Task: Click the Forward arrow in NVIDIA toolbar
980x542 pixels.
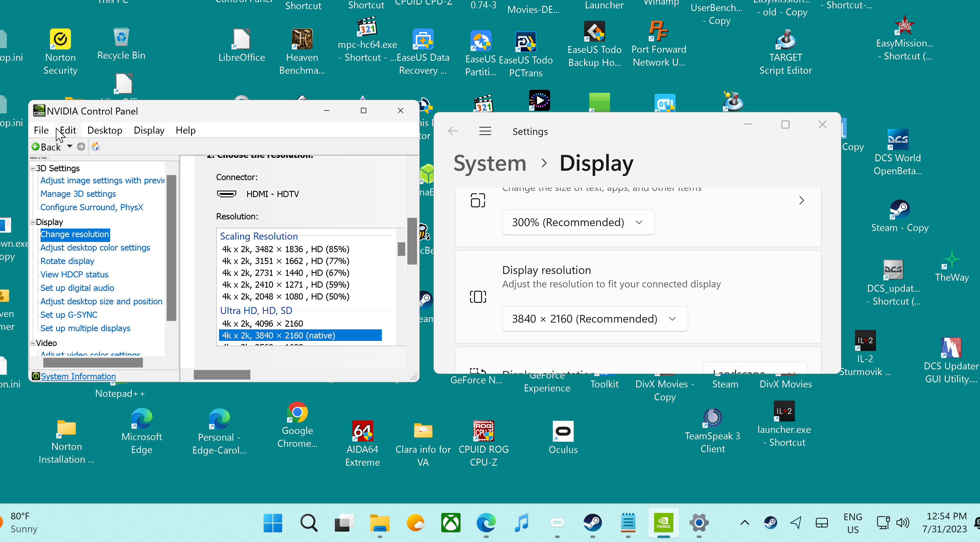Action: 81,147
